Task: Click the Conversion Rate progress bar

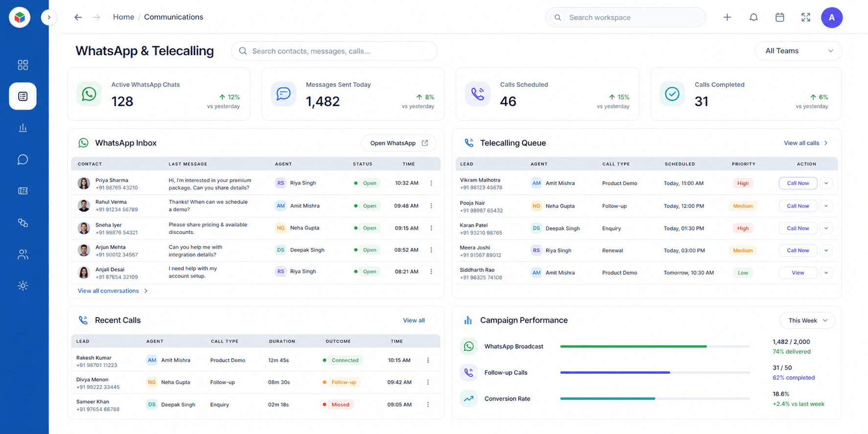Action: pyautogui.click(x=655, y=399)
